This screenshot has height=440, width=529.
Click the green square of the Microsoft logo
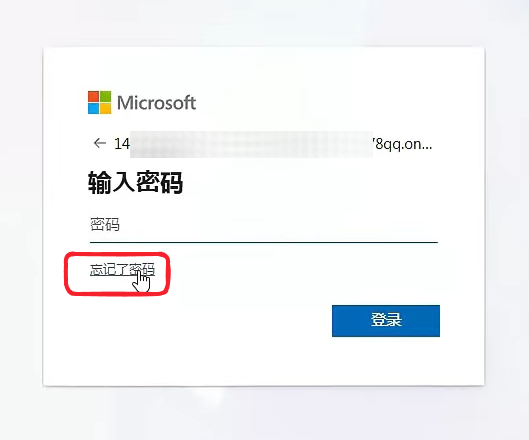(x=106, y=96)
